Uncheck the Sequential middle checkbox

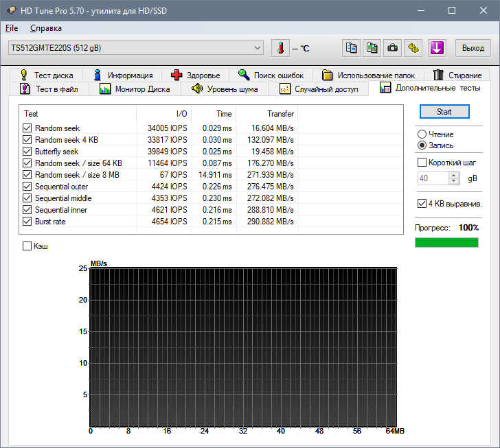coord(27,198)
